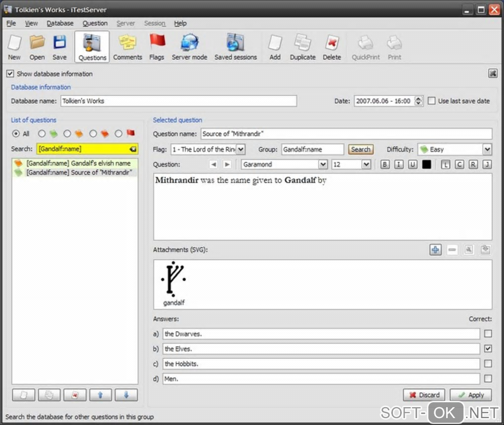The height and width of the screenshot is (425, 504).
Task: Open the Flag dropdown showing The Lord of the Rings
Action: [x=209, y=149]
